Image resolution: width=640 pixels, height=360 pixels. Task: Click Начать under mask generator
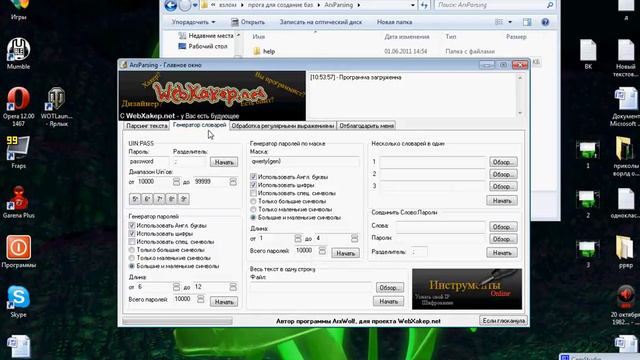(x=345, y=253)
